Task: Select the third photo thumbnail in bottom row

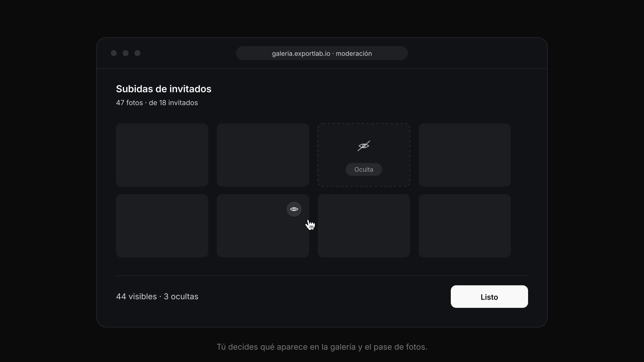Action: pyautogui.click(x=364, y=226)
